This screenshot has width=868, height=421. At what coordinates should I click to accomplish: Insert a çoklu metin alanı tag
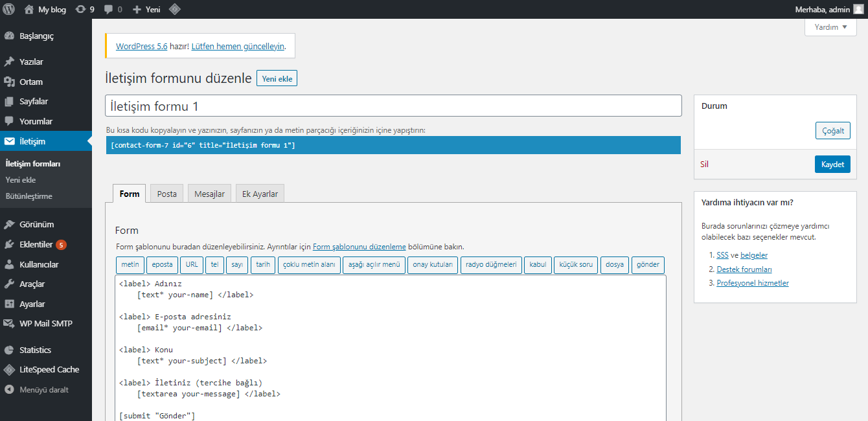coord(309,265)
